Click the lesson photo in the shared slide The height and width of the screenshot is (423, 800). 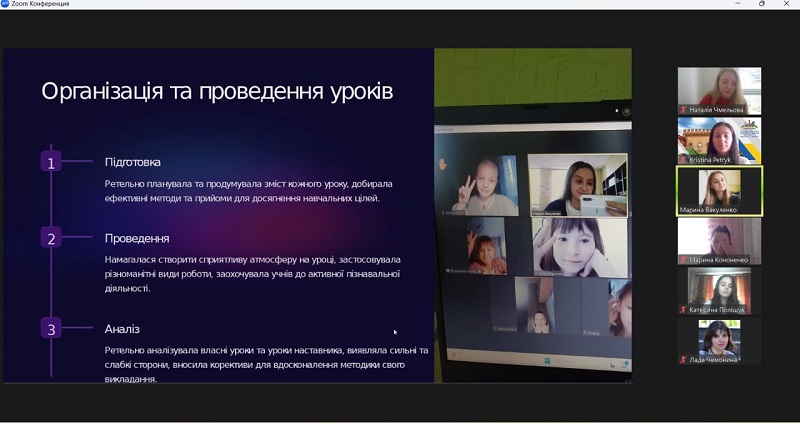pos(532,215)
